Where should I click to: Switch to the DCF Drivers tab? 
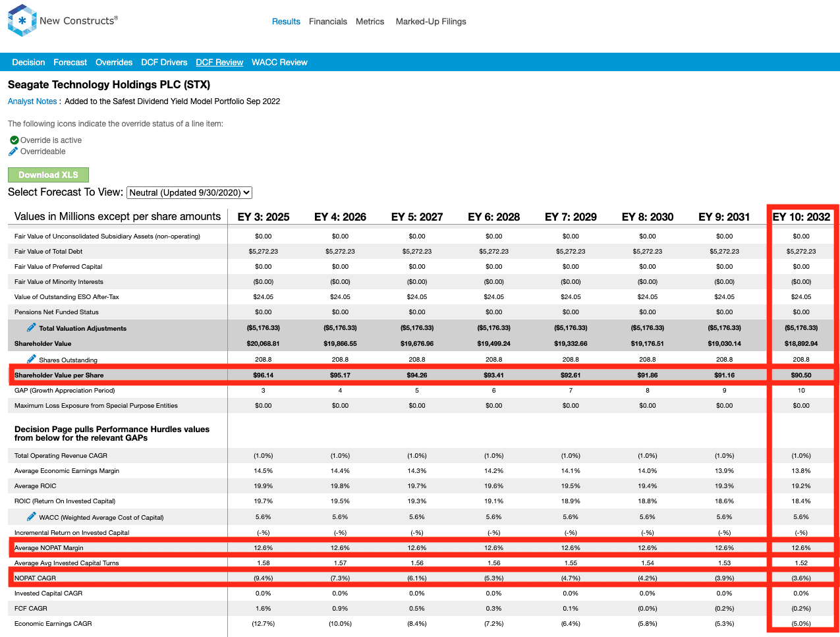(x=164, y=63)
